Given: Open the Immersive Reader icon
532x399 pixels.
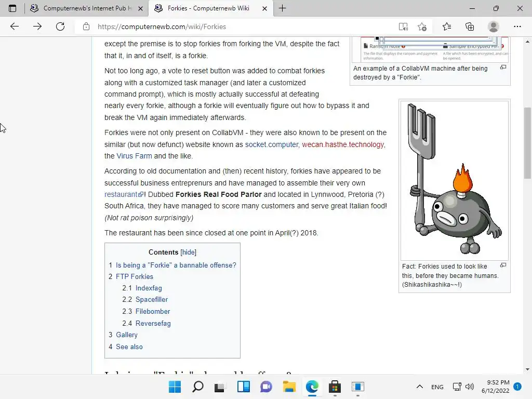Looking at the screenshot, I should (x=403, y=27).
